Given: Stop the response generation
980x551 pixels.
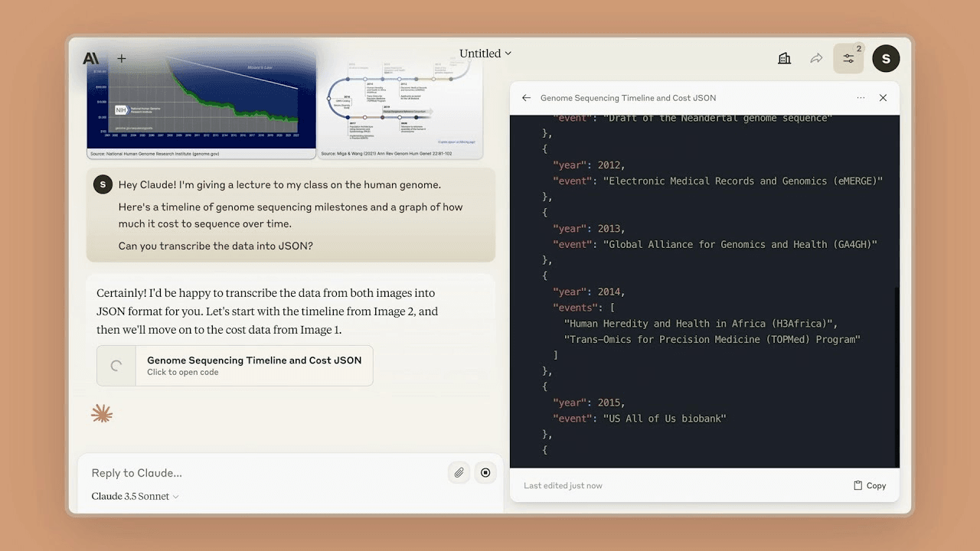Looking at the screenshot, I should (x=485, y=473).
